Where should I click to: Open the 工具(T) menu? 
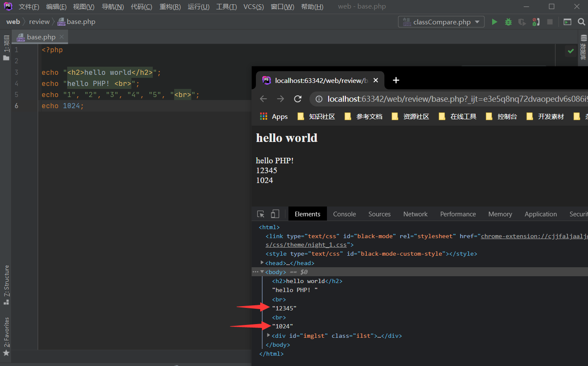click(x=226, y=7)
